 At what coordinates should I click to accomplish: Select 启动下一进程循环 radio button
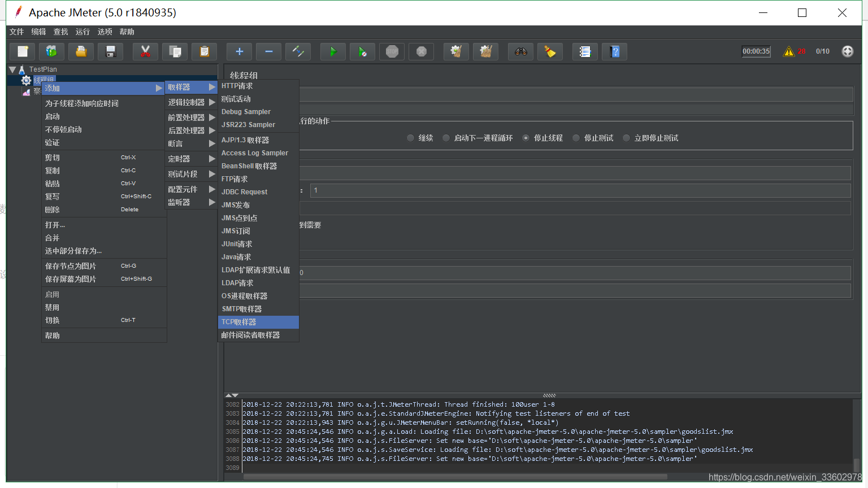click(446, 138)
